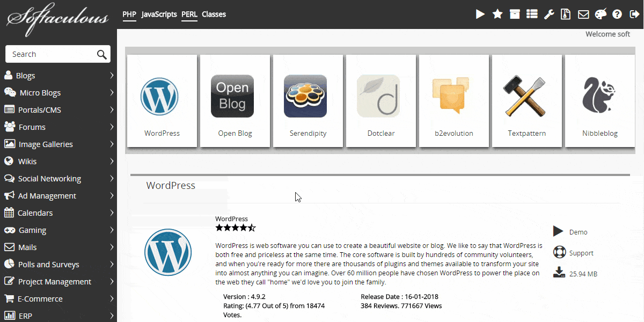Click the paint palette theme icon
Screen dimensions: 644x322
(601, 14)
